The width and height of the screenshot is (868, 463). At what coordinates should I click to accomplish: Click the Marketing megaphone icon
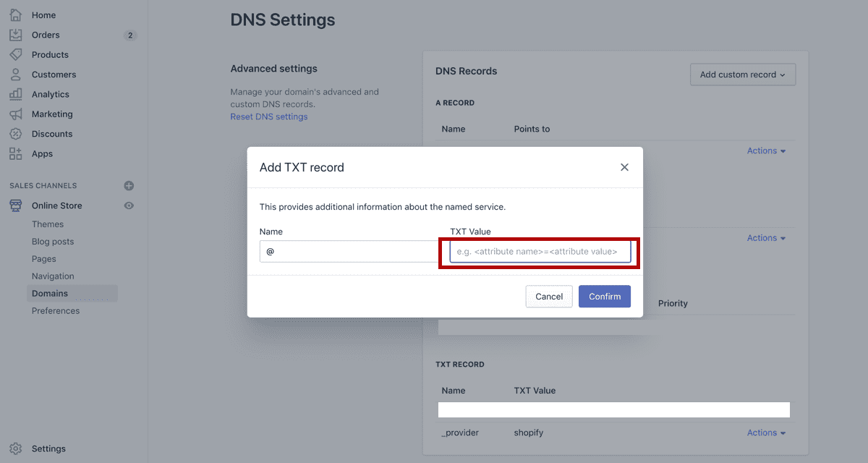pyautogui.click(x=15, y=114)
